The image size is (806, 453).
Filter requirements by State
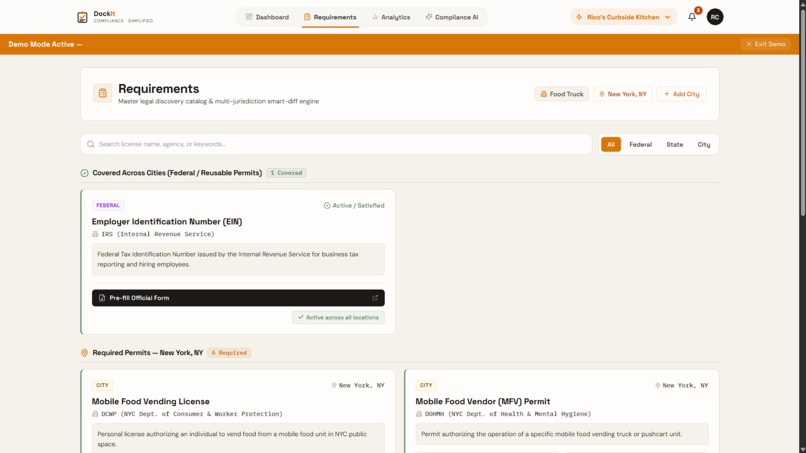pyautogui.click(x=674, y=144)
